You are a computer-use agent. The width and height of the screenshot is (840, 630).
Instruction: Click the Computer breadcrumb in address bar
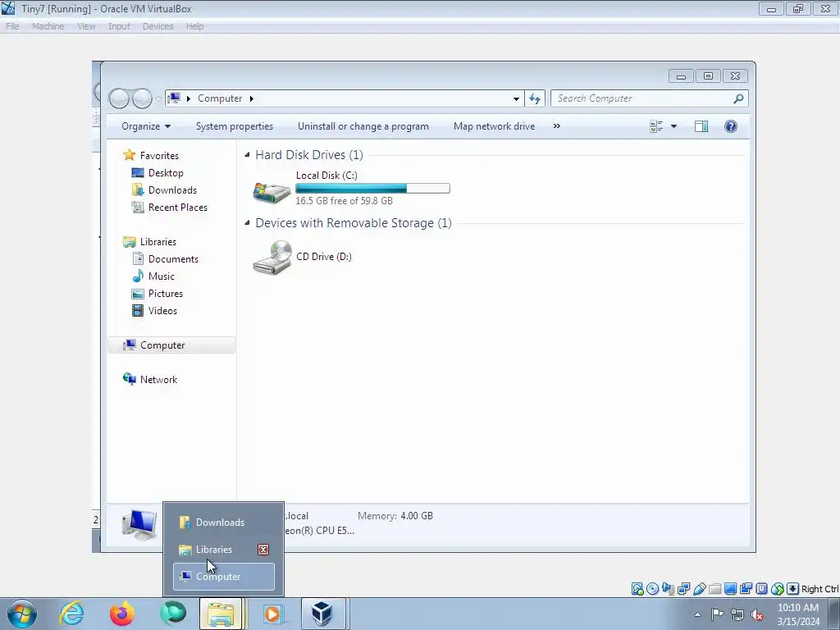click(220, 98)
